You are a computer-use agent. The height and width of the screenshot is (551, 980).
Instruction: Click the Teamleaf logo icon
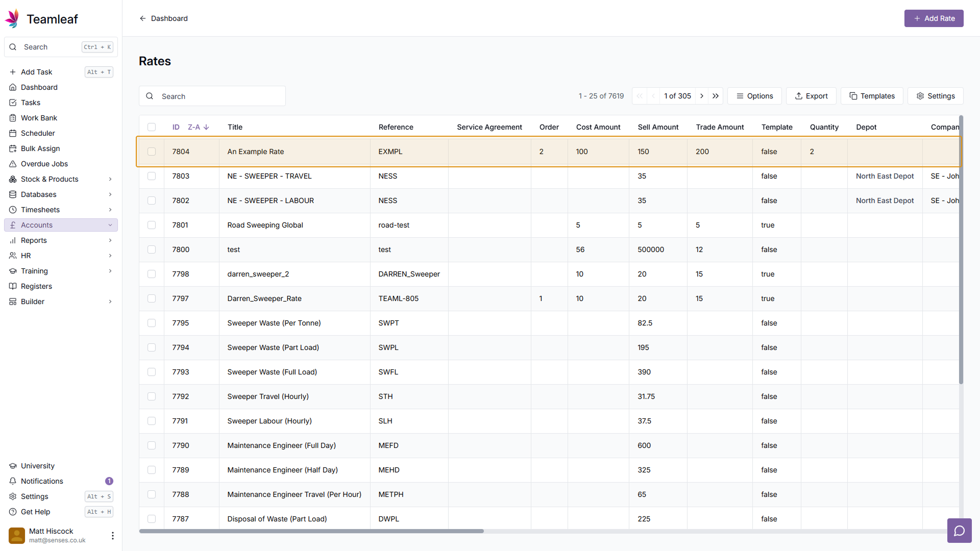[12, 19]
